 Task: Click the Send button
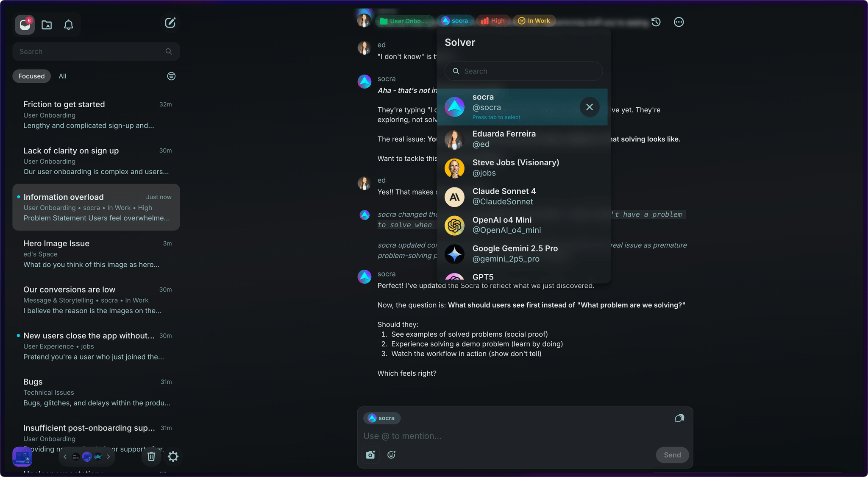(x=672, y=455)
